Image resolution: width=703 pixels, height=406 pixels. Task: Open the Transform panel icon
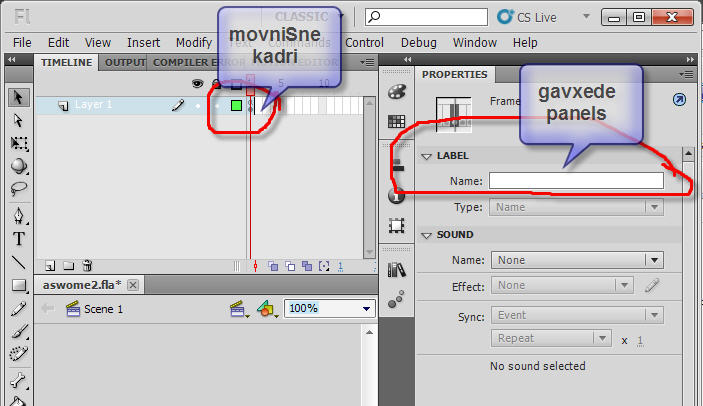pos(396,225)
